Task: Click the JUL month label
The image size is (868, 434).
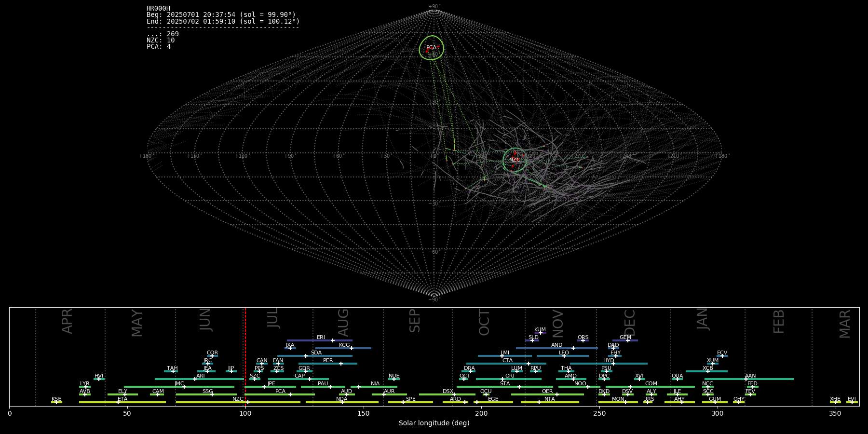Action: (273, 318)
